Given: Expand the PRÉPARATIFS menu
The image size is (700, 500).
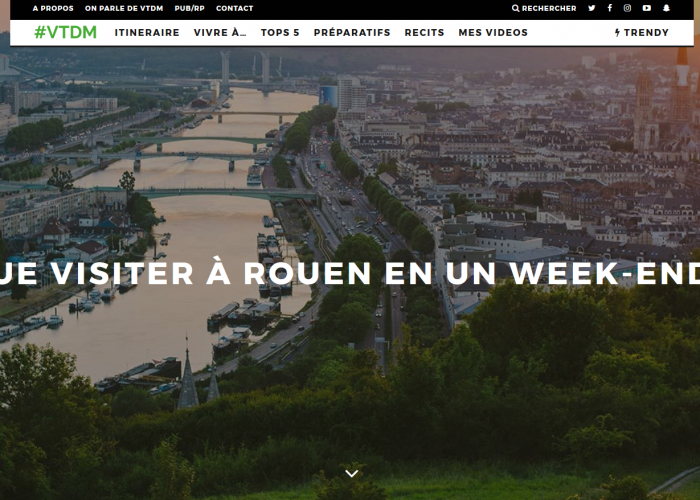Looking at the screenshot, I should [352, 33].
